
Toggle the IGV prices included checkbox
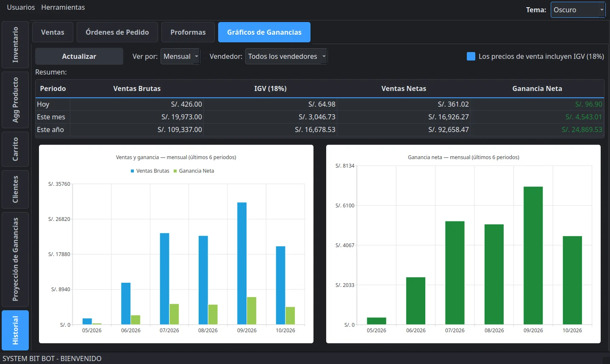pyautogui.click(x=471, y=56)
